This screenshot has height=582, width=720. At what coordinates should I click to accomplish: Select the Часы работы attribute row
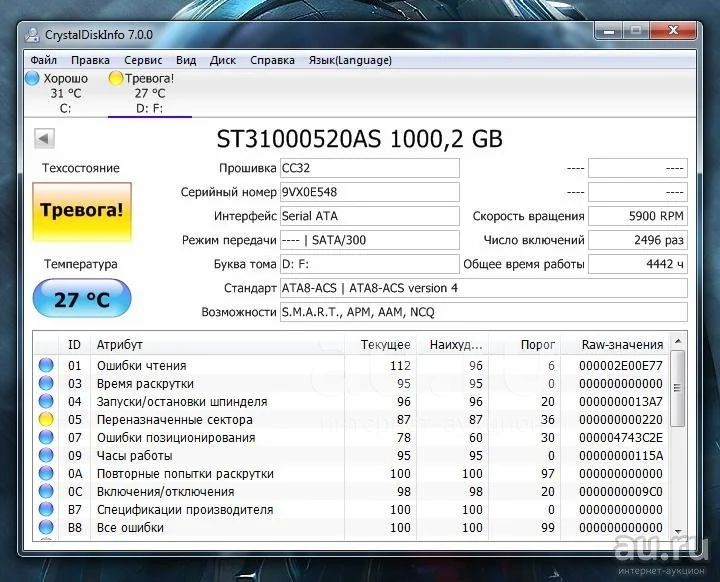click(351, 455)
